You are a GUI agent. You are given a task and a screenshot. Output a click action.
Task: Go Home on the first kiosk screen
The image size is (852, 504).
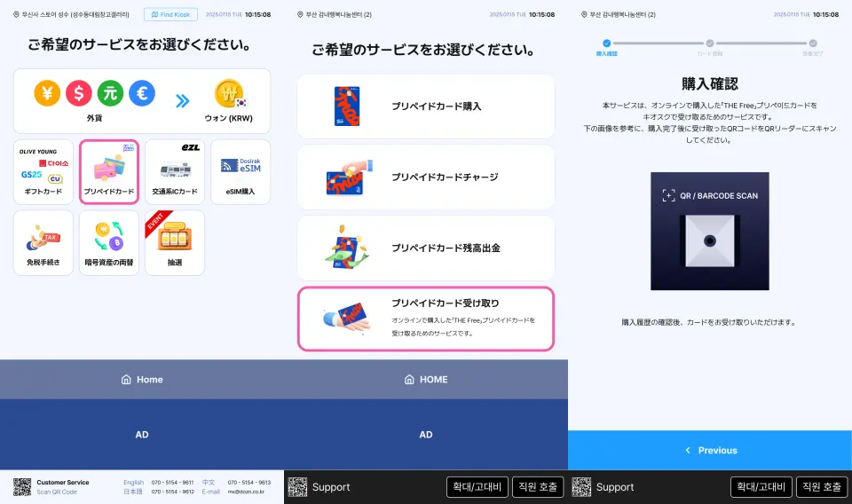pos(142,379)
